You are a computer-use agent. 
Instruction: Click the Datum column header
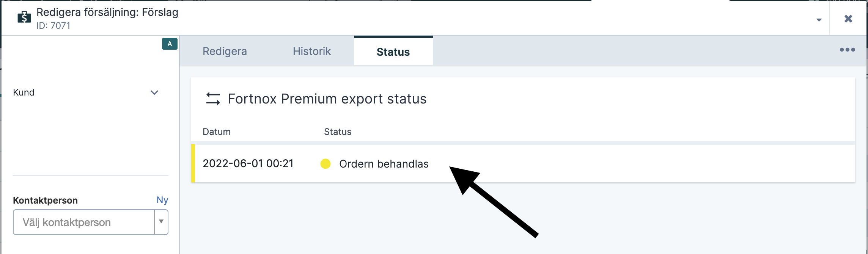[x=217, y=132]
